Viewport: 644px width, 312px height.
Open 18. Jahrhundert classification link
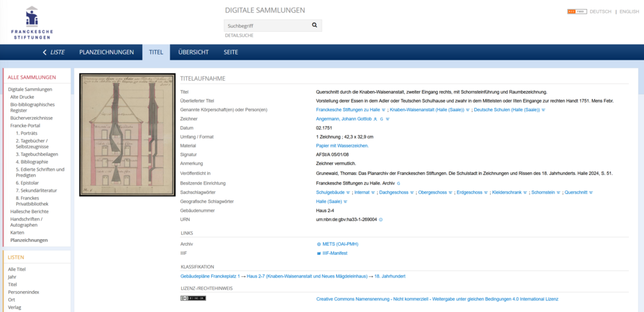390,276
